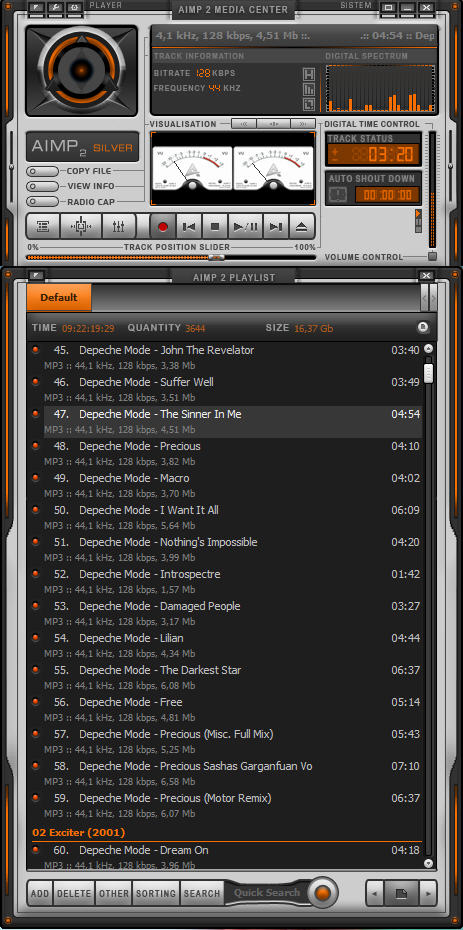463x930 pixels.
Task: Toggle play/pause
Action: pyautogui.click(x=245, y=227)
